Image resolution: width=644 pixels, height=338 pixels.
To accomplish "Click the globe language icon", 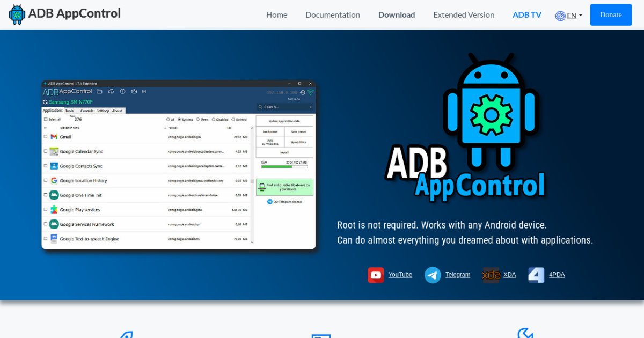I will [x=560, y=16].
